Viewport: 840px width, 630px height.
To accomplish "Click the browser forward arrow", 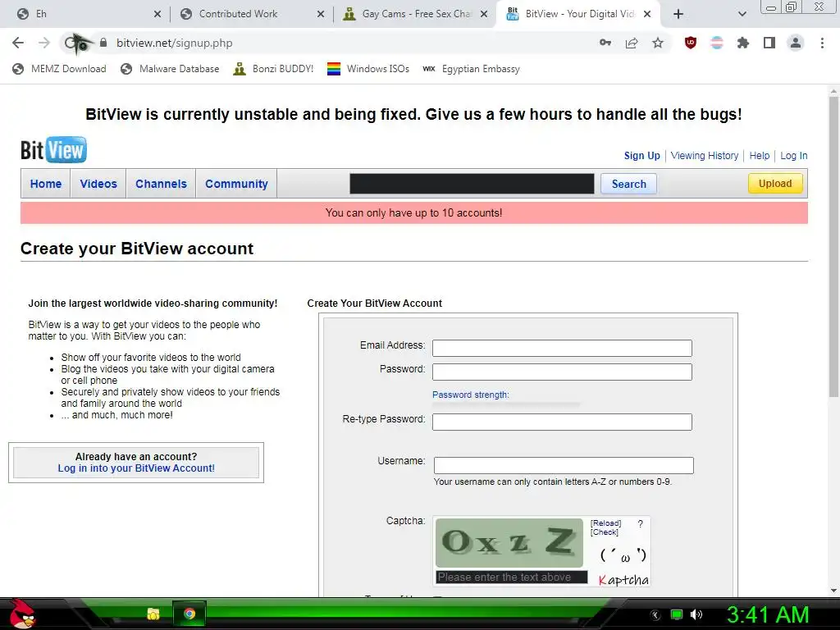I will coord(44,43).
